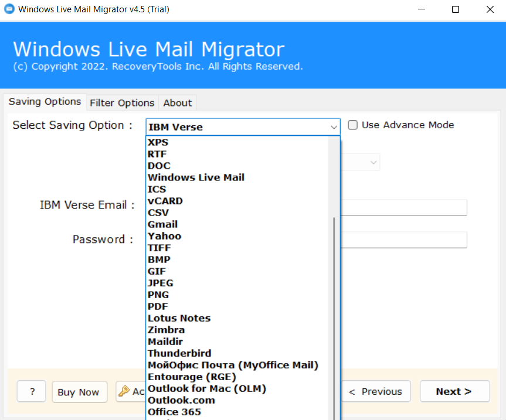506x420 pixels.
Task: Click the IBM Verse Email input field
Action: pos(404,207)
